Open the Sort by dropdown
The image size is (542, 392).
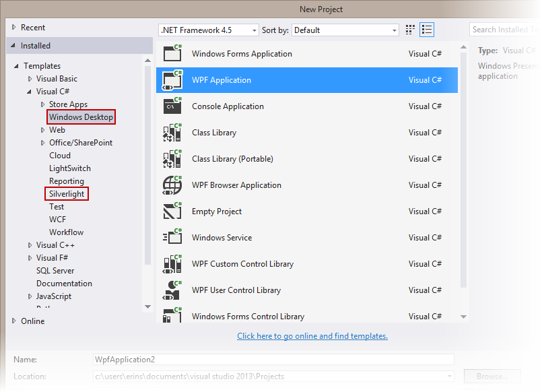[x=346, y=30]
